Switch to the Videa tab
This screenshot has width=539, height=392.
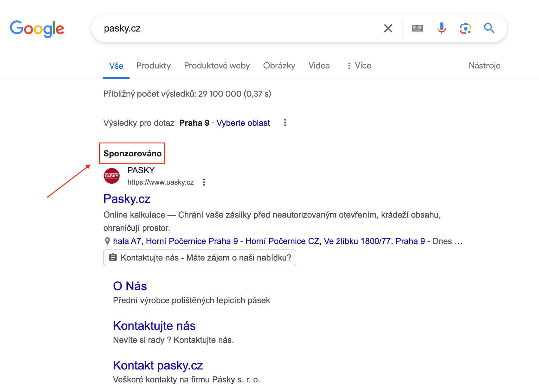319,66
